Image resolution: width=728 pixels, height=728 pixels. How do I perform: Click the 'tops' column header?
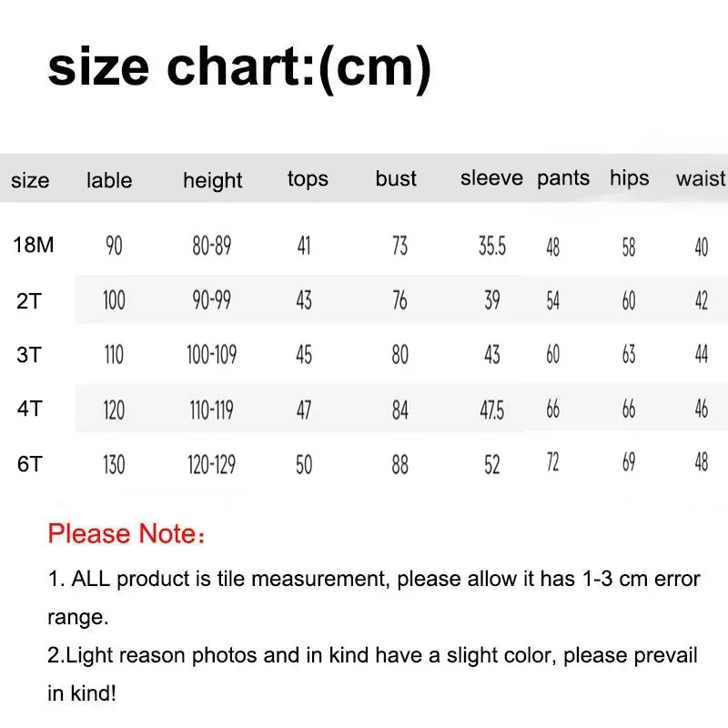[308, 179]
